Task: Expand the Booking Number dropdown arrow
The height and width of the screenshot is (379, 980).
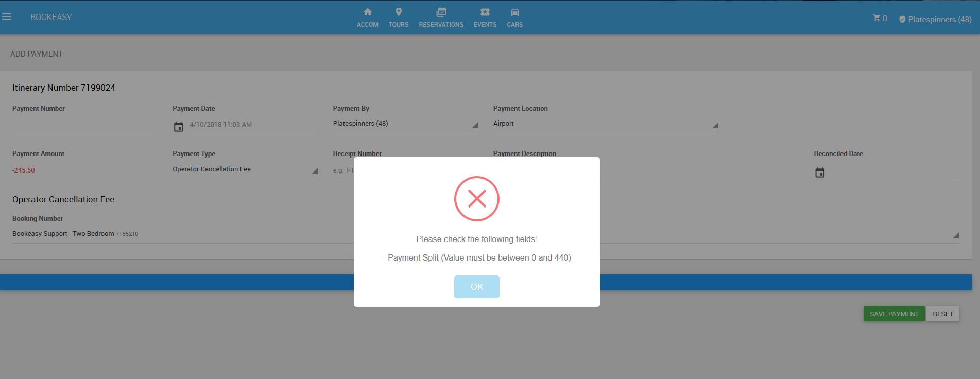Action: click(x=956, y=235)
